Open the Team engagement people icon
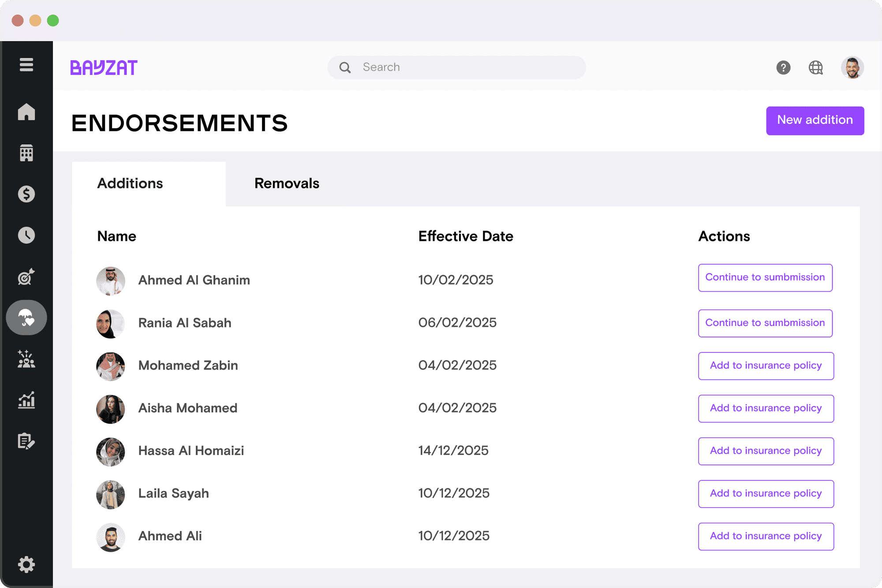The height and width of the screenshot is (588, 882). [x=26, y=360]
